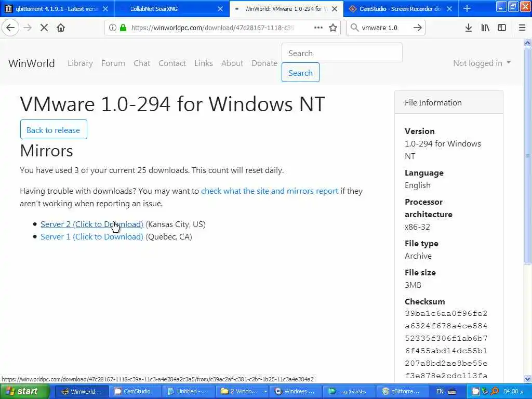
Task: Open the Contact menu item
Action: (172, 63)
